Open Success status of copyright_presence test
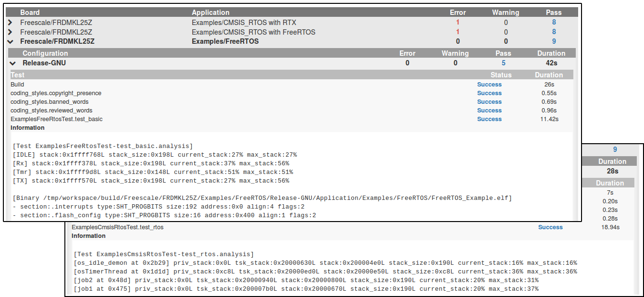The height and width of the screenshot is (297, 644). tap(489, 93)
